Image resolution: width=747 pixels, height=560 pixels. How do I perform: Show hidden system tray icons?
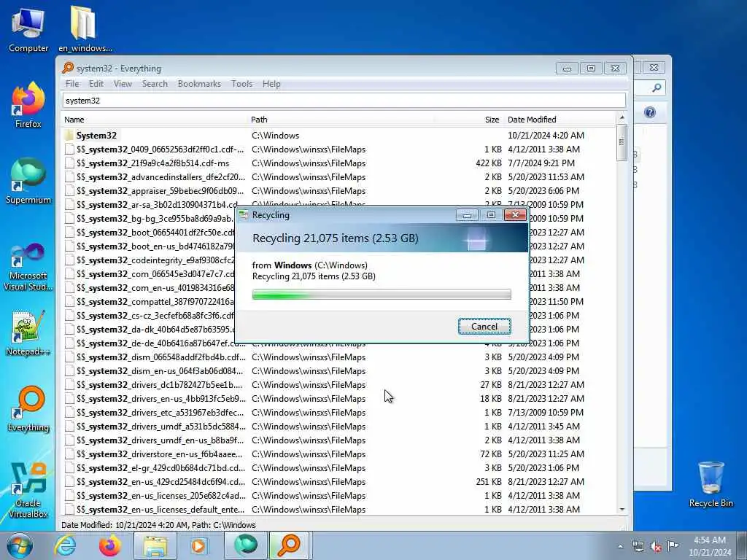point(620,547)
